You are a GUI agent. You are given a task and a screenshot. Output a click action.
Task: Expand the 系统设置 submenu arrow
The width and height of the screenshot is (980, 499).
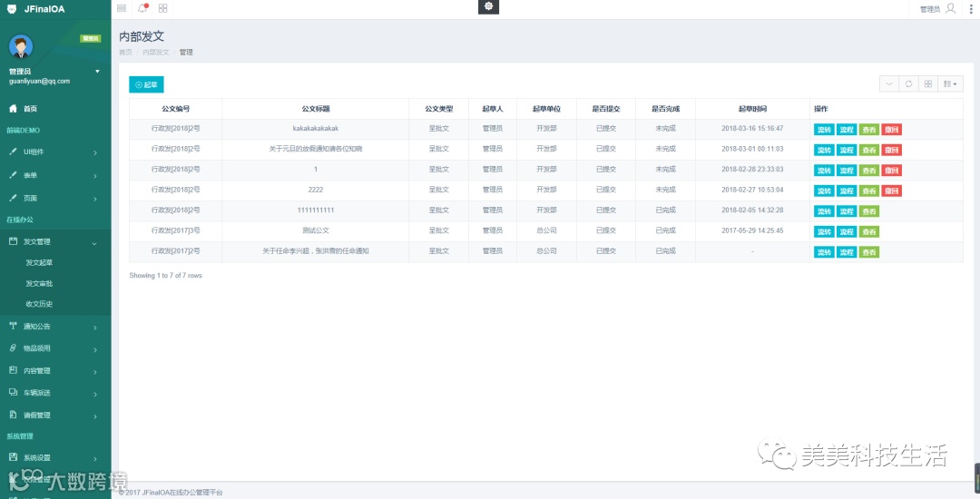tap(95, 458)
